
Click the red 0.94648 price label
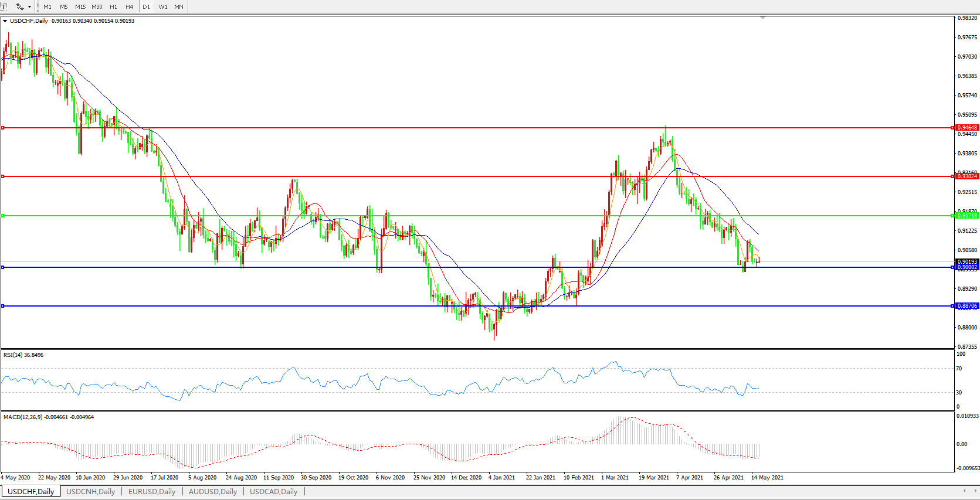click(x=967, y=128)
